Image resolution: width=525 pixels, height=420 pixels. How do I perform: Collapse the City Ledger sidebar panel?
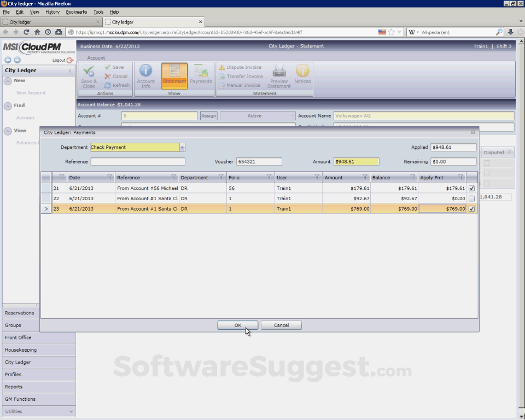(70, 71)
